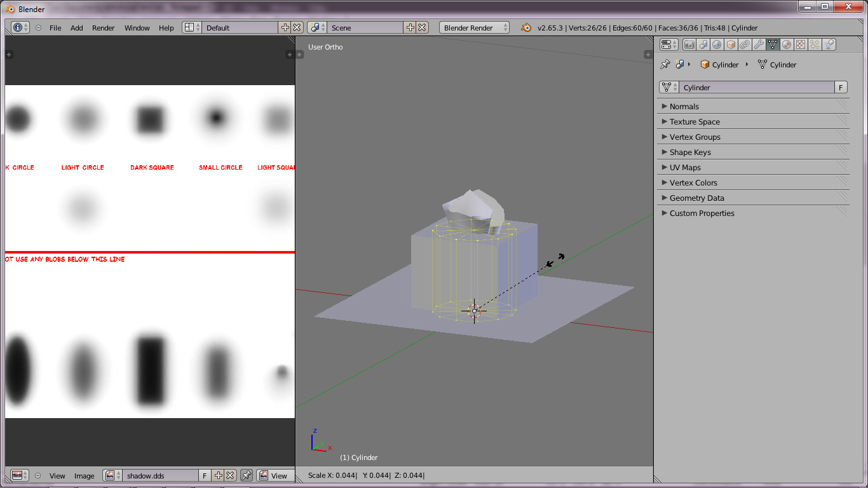Delete the current Scene with X button
Screen dimensions: 868x488
[x=422, y=28]
